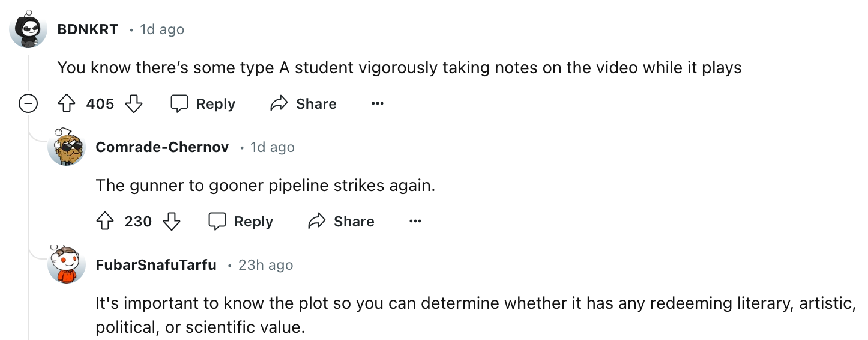868x340 pixels.
Task: Open the '1d ago' timestamp on BDNKRT's comment
Action: tap(162, 29)
